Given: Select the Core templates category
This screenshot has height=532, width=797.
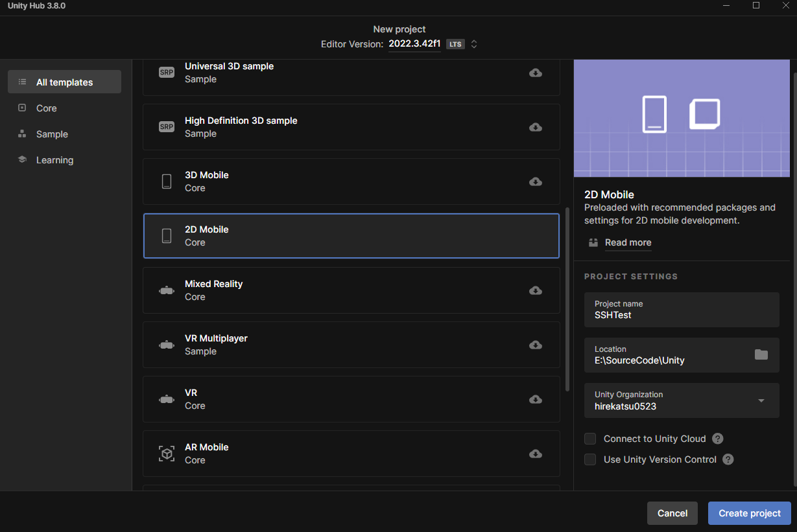Looking at the screenshot, I should click(64, 108).
